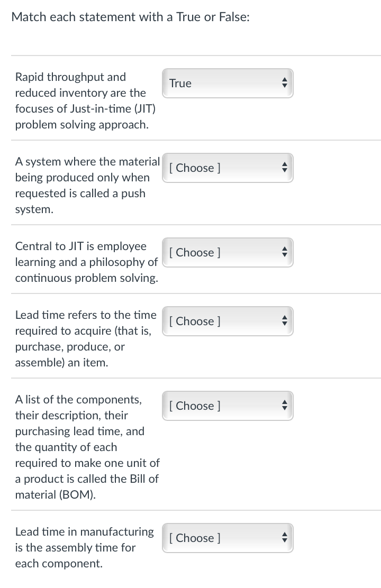Open the Choose dropdown for the assembly time statement

[228, 538]
